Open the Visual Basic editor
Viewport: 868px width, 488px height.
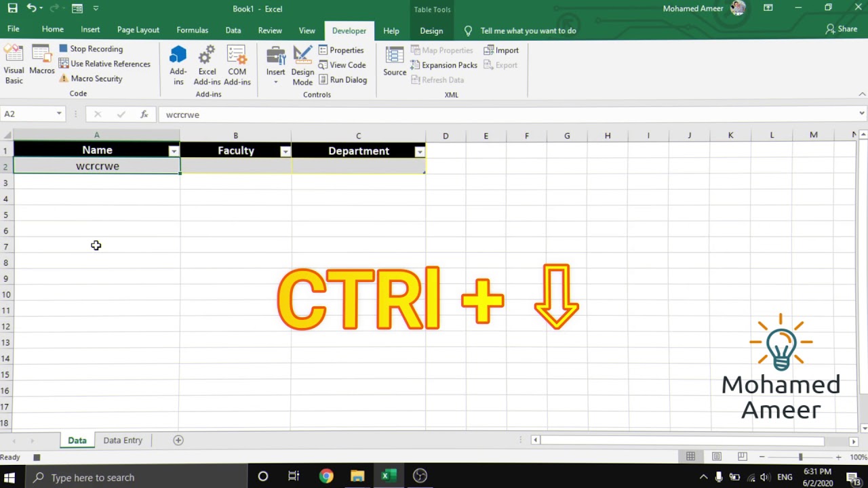coord(14,64)
